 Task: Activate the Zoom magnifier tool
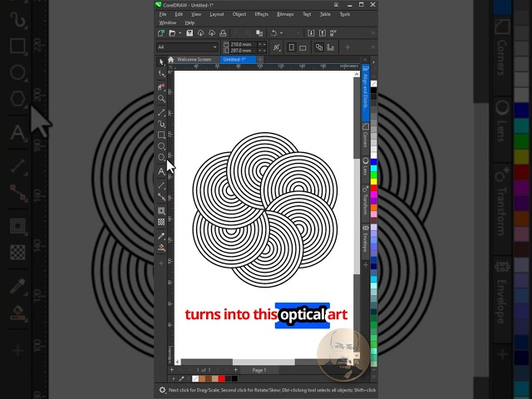(161, 99)
